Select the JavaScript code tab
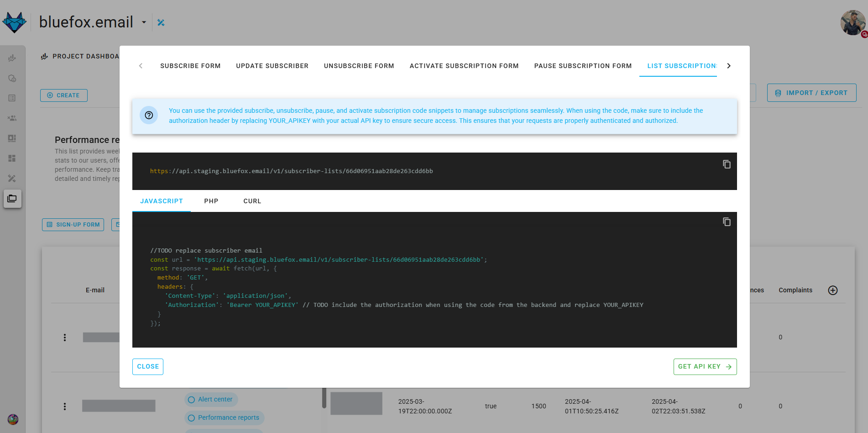Screen dimensions: 868x433 (162, 201)
